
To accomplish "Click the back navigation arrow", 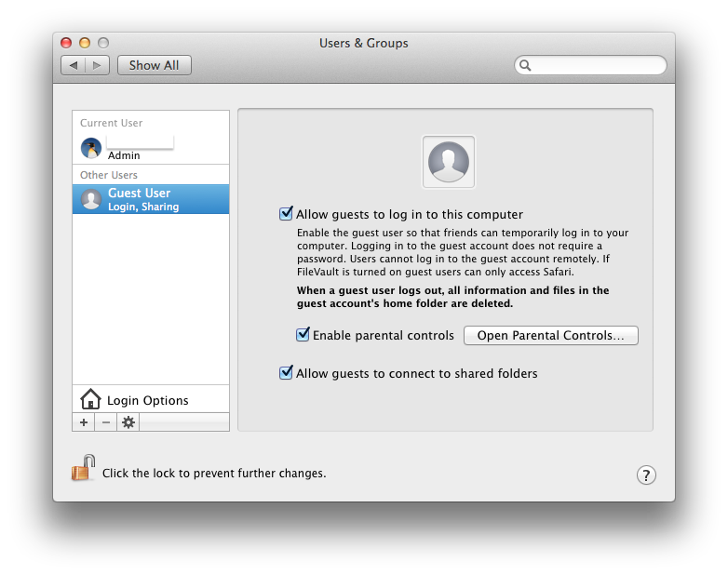I will coord(74,65).
